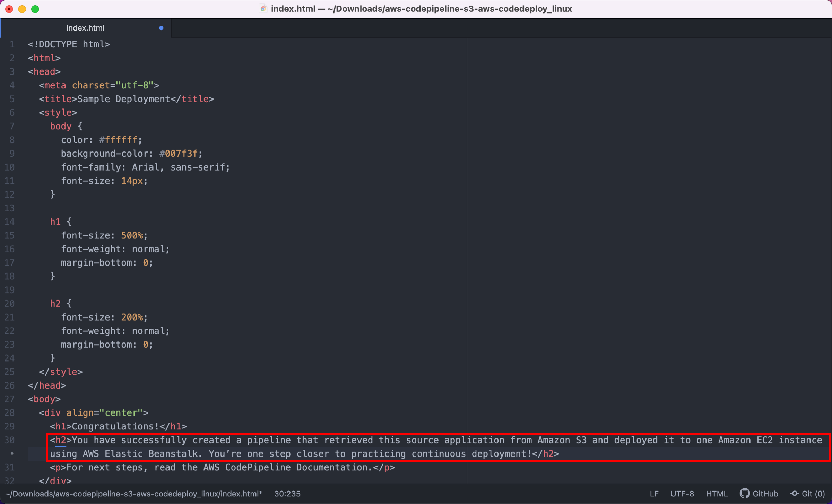
Task: Click the unsaved-changes dot on index.html tab
Action: click(161, 28)
